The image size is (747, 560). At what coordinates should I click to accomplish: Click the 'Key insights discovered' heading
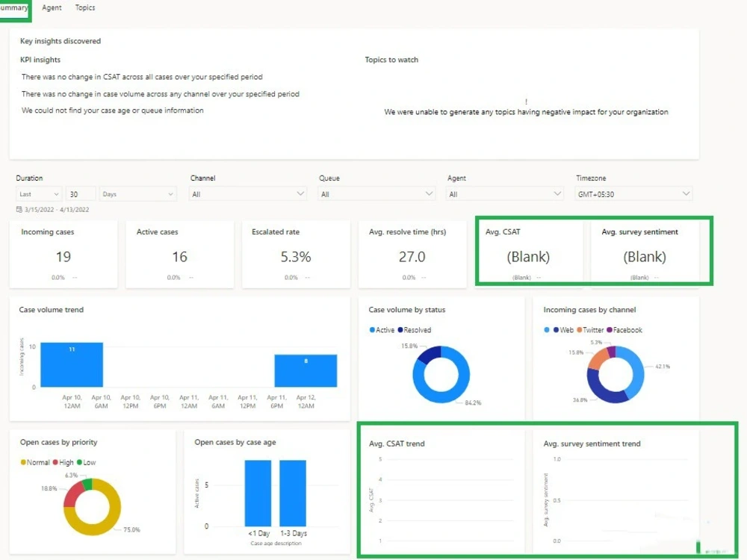tap(61, 41)
